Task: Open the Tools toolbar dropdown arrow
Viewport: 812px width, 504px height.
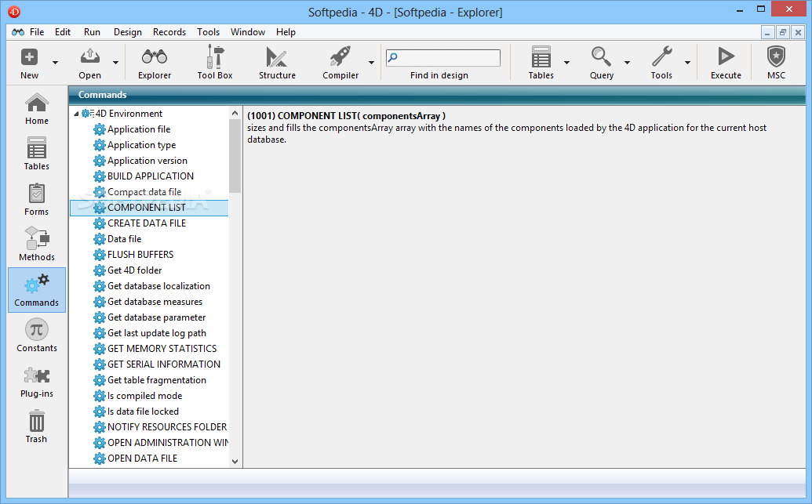Action: (x=688, y=63)
